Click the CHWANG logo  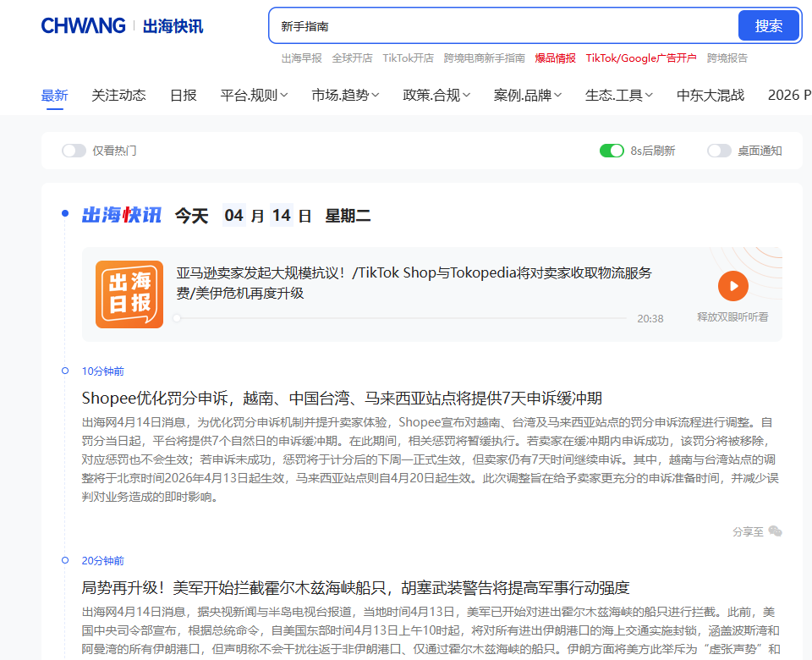pyautogui.click(x=83, y=25)
